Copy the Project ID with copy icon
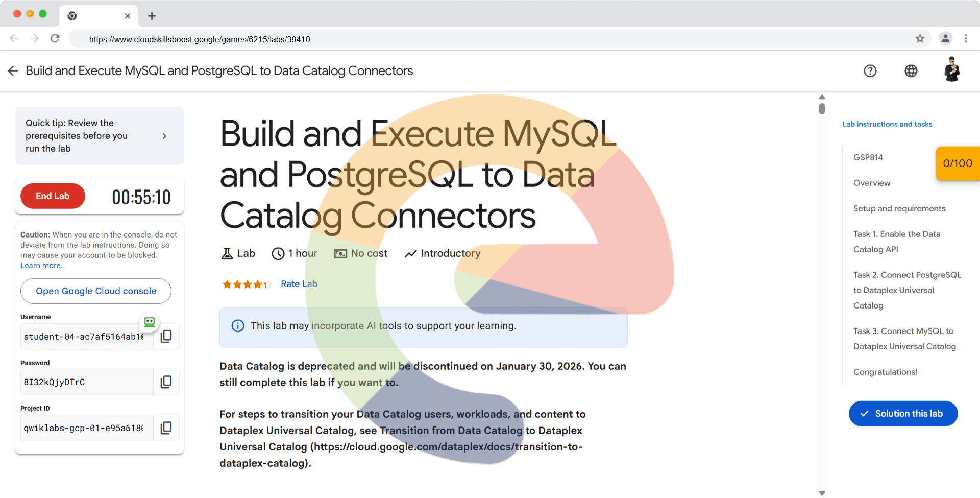Image resolution: width=980 pixels, height=498 pixels. pos(166,428)
